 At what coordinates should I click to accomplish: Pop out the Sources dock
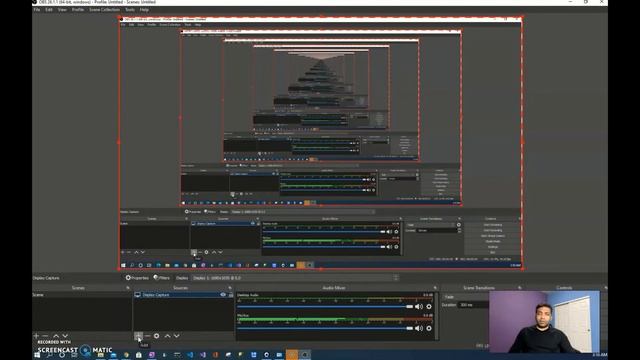pos(230,288)
